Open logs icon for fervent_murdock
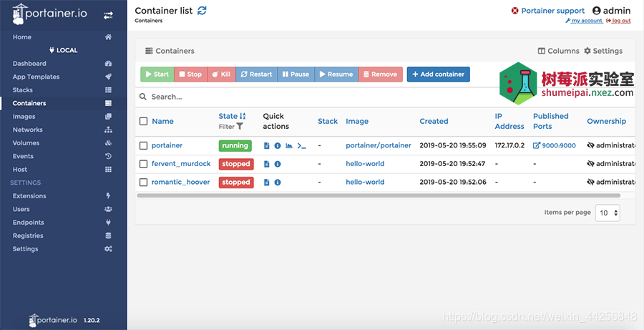This screenshot has height=330, width=644. (x=267, y=164)
